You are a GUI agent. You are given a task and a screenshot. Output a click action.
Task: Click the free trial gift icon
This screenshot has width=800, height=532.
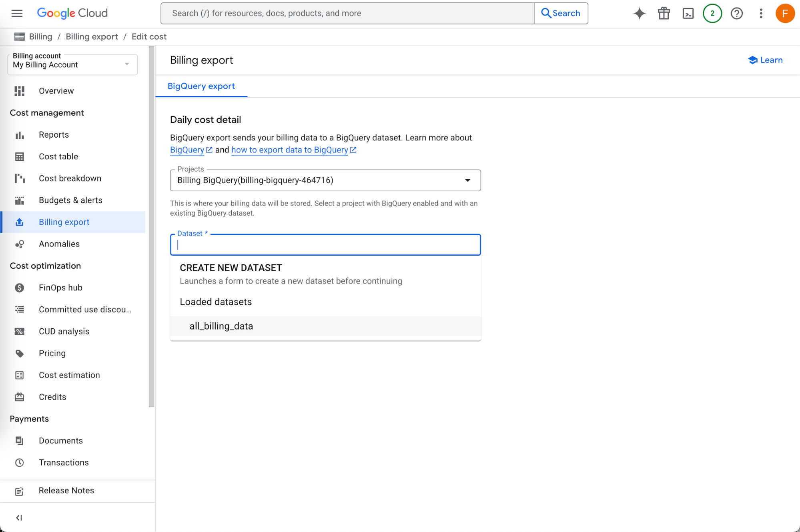pos(664,13)
